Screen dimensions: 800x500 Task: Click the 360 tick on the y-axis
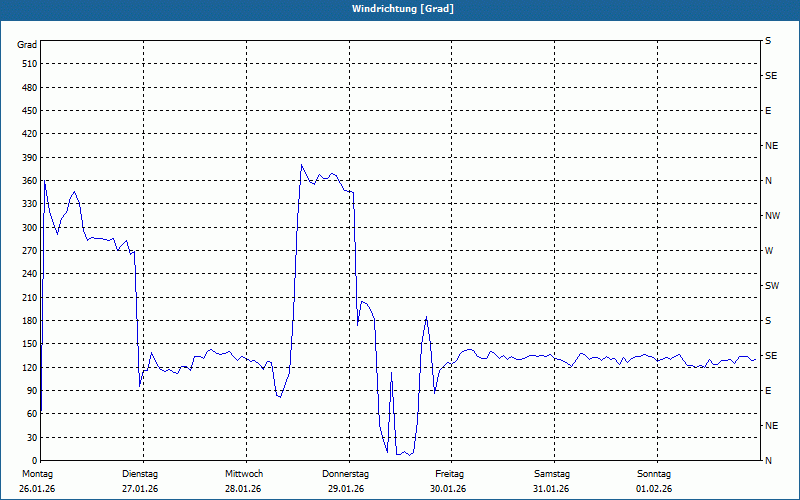(x=28, y=181)
